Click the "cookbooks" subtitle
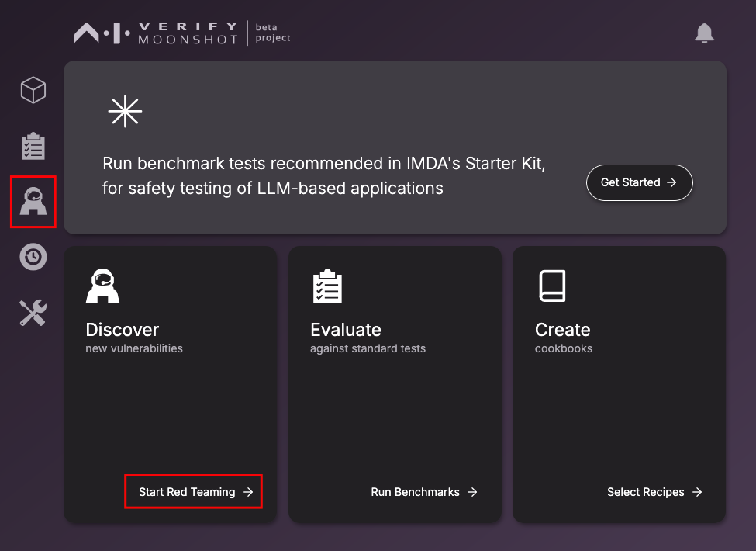 click(564, 348)
